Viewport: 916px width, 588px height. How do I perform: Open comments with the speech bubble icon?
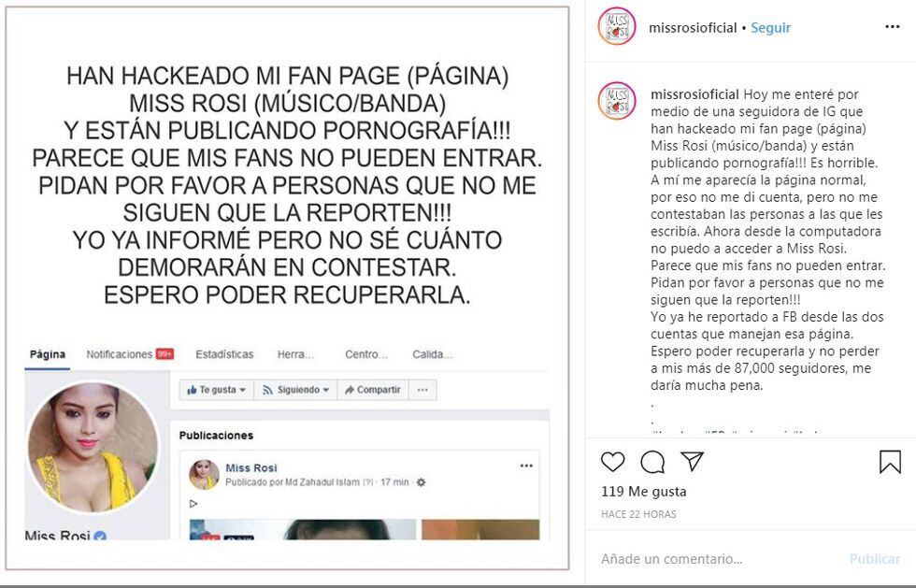(652, 462)
